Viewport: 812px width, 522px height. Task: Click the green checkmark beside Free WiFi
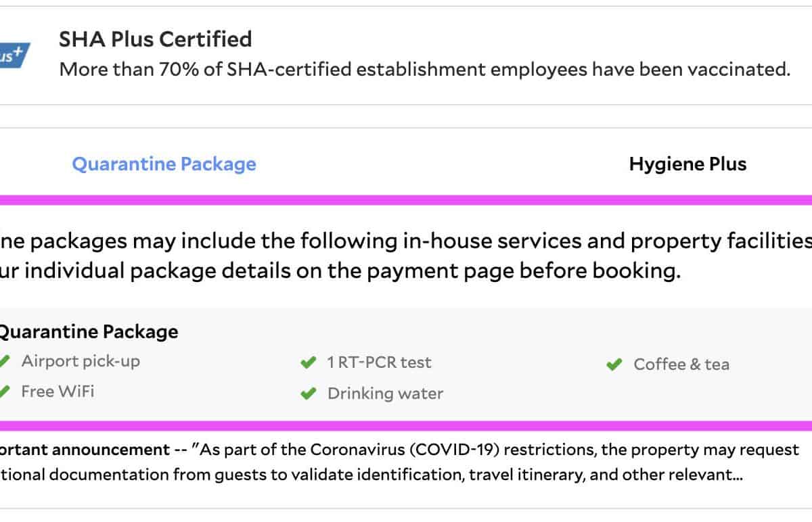tap(5, 391)
